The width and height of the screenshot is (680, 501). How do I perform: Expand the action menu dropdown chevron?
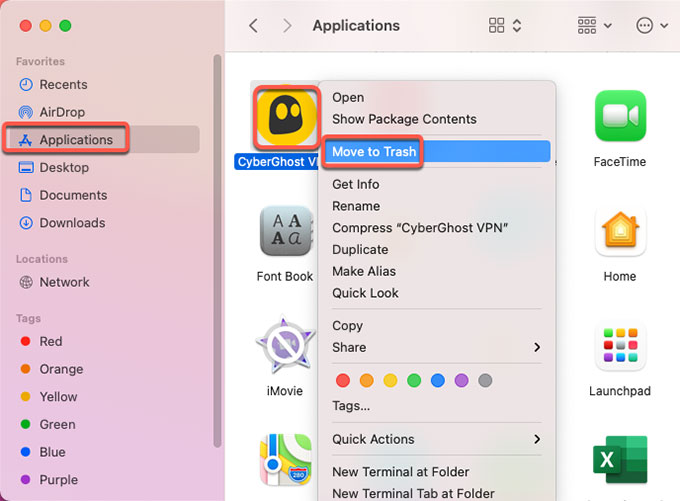point(664,26)
